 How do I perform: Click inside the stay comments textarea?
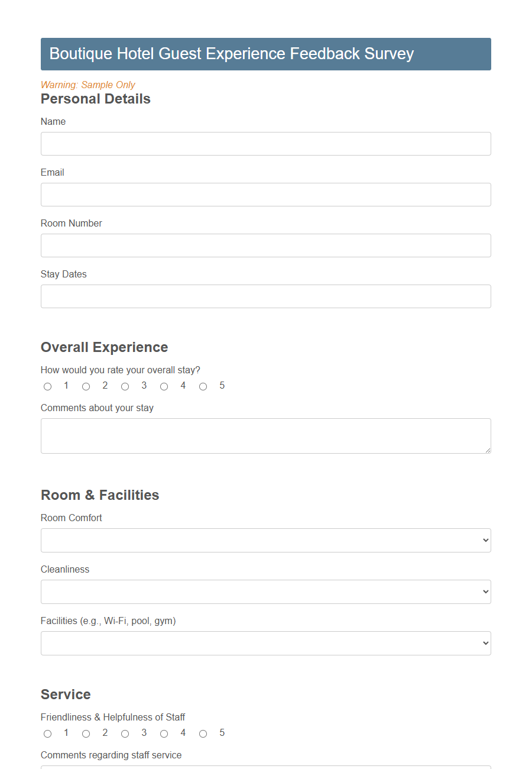[265, 435]
